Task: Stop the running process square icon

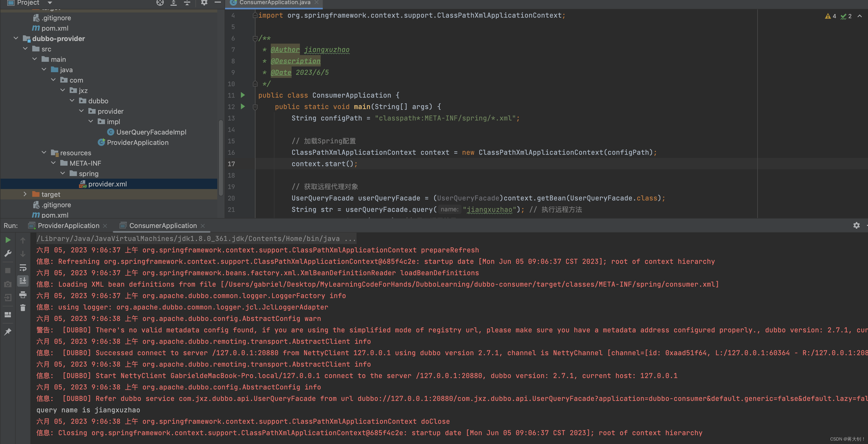Action: pyautogui.click(x=8, y=271)
